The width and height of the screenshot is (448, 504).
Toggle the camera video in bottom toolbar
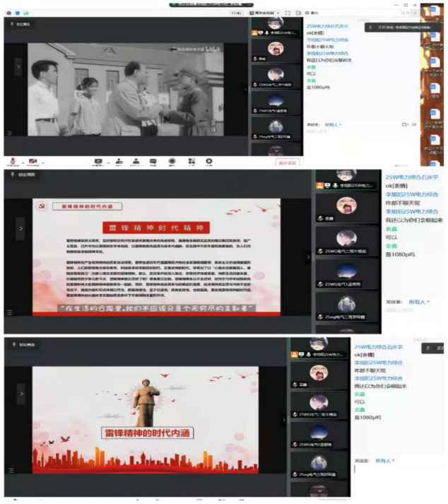31,161
